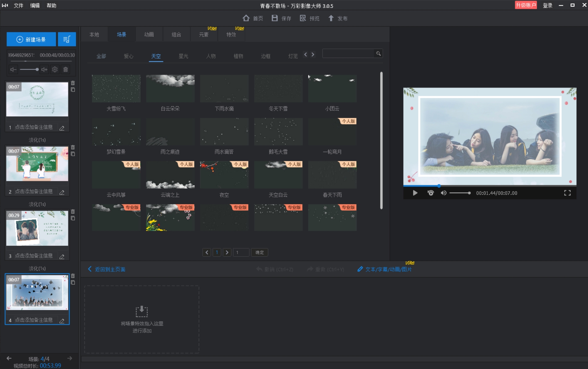The height and width of the screenshot is (369, 588).
Task: Open the 文件 menu
Action: [18, 5]
